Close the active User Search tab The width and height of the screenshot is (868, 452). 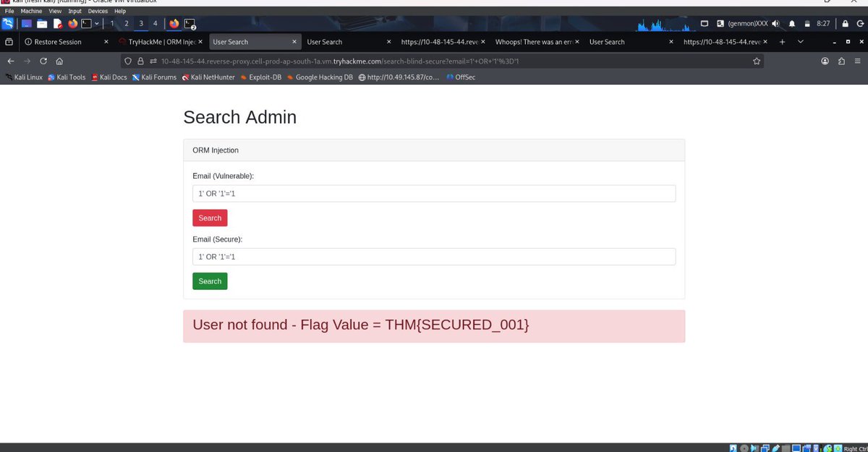pyautogui.click(x=294, y=42)
